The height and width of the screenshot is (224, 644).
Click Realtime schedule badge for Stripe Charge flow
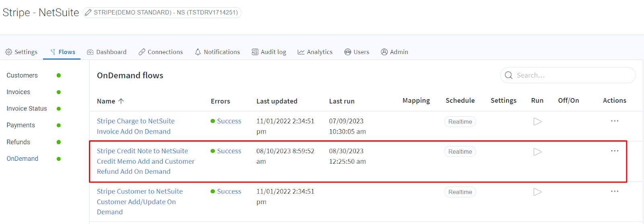tap(460, 121)
